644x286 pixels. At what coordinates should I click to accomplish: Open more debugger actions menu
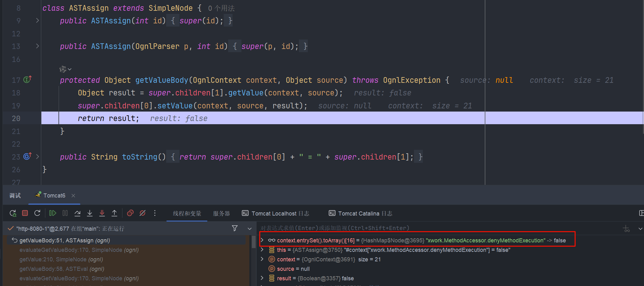pyautogui.click(x=155, y=213)
